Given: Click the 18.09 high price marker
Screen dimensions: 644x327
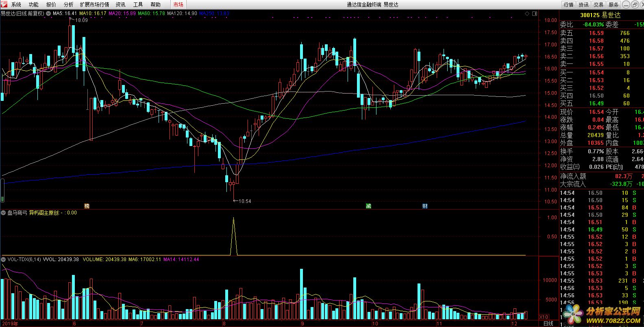Looking at the screenshot, I should tap(81, 20).
